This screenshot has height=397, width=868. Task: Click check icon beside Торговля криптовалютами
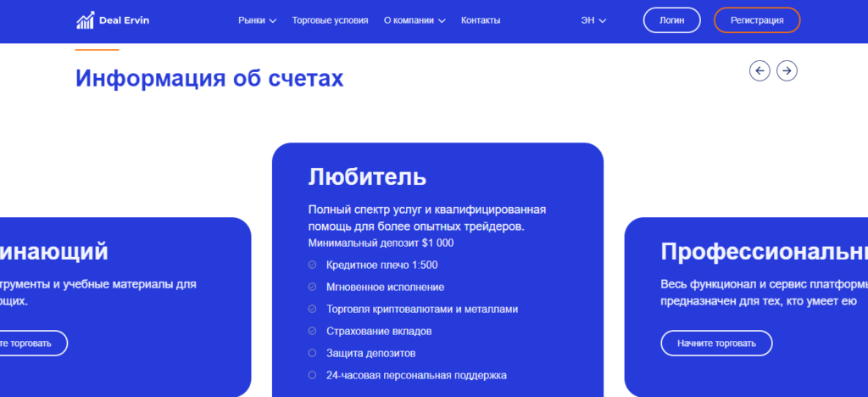click(312, 309)
